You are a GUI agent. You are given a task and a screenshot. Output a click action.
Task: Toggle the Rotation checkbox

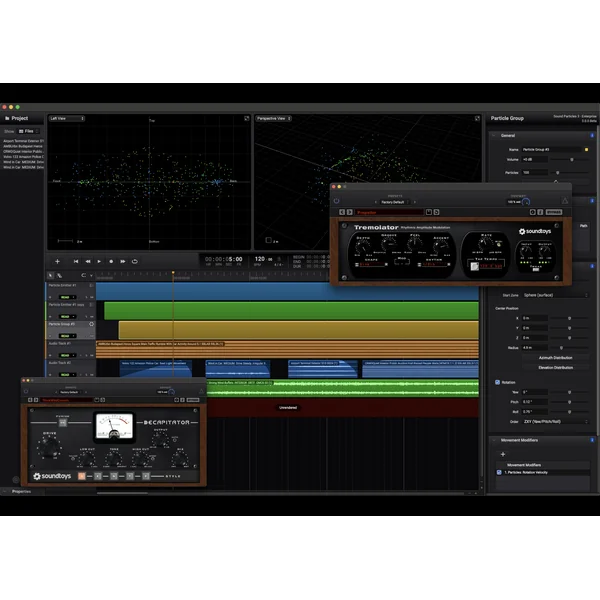click(x=497, y=382)
